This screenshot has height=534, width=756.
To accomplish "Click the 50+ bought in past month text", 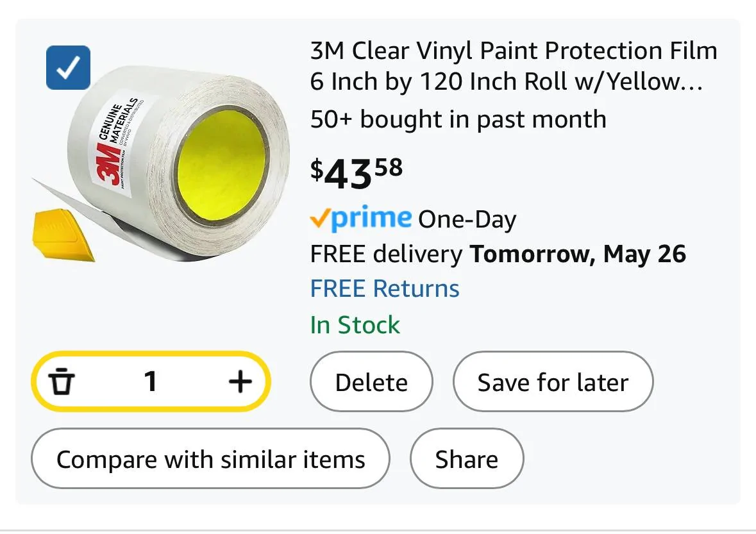I will click(458, 119).
